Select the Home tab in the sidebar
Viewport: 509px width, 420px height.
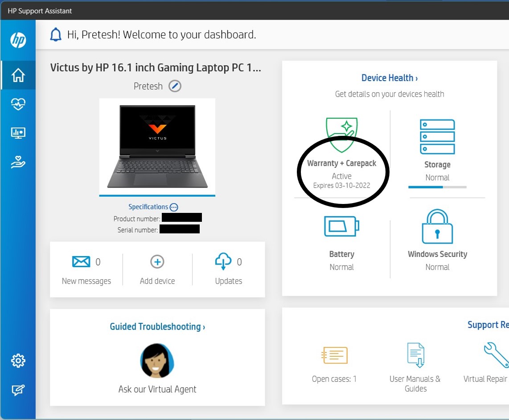(18, 75)
